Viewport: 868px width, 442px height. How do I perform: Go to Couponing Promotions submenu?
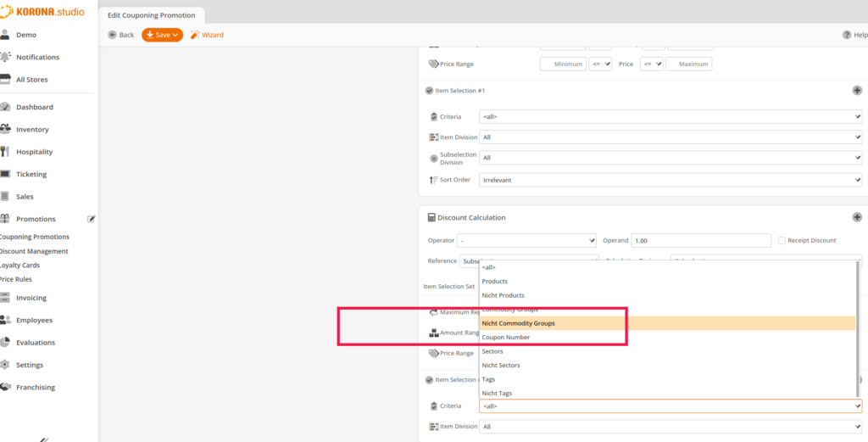click(x=34, y=237)
